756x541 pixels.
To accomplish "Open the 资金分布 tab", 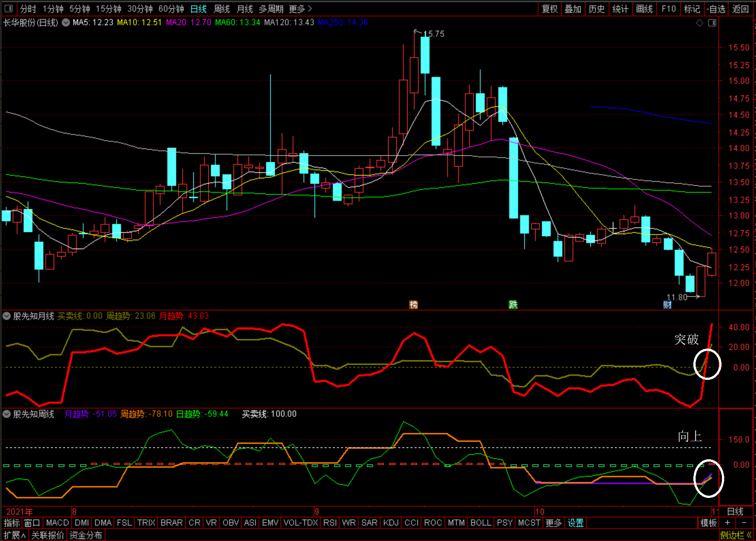I will 86,535.
